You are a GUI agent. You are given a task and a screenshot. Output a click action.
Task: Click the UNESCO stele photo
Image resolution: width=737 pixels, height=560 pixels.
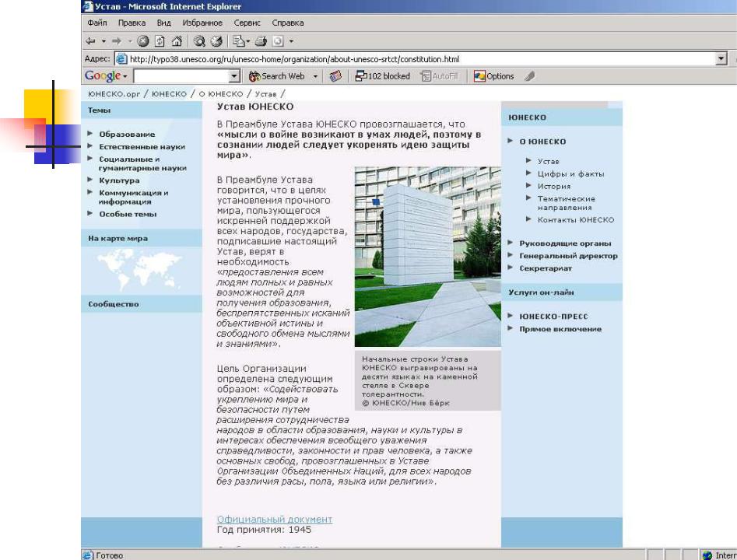tap(428, 257)
